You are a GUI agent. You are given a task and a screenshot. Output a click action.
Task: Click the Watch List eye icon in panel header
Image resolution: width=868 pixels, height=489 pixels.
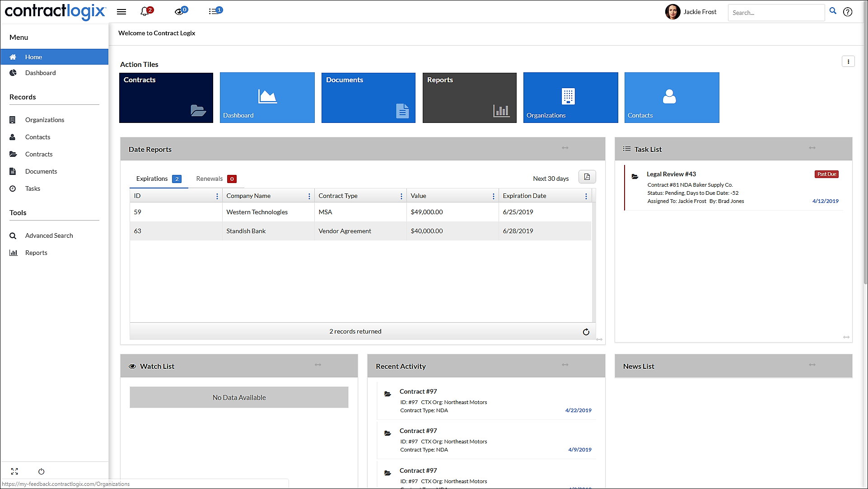132,367
